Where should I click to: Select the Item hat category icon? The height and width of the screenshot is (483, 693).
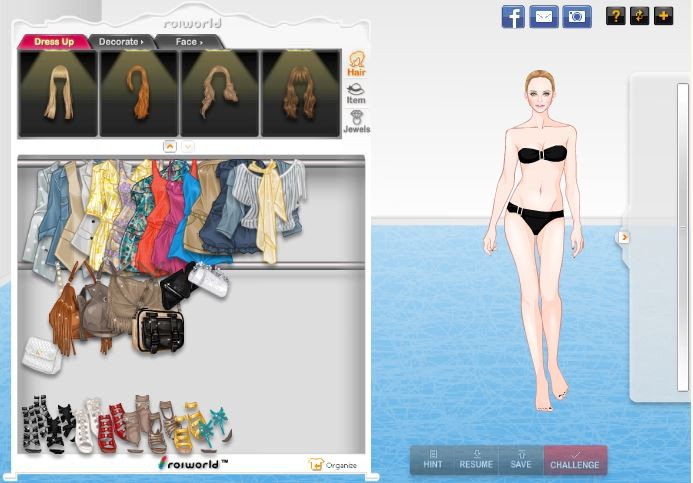(356, 93)
